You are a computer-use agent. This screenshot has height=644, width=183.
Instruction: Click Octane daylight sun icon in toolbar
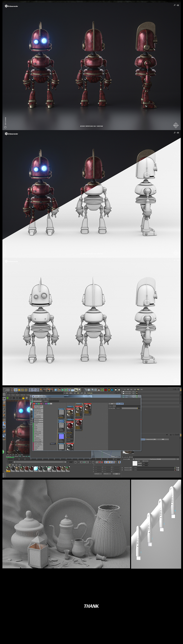[109, 390]
